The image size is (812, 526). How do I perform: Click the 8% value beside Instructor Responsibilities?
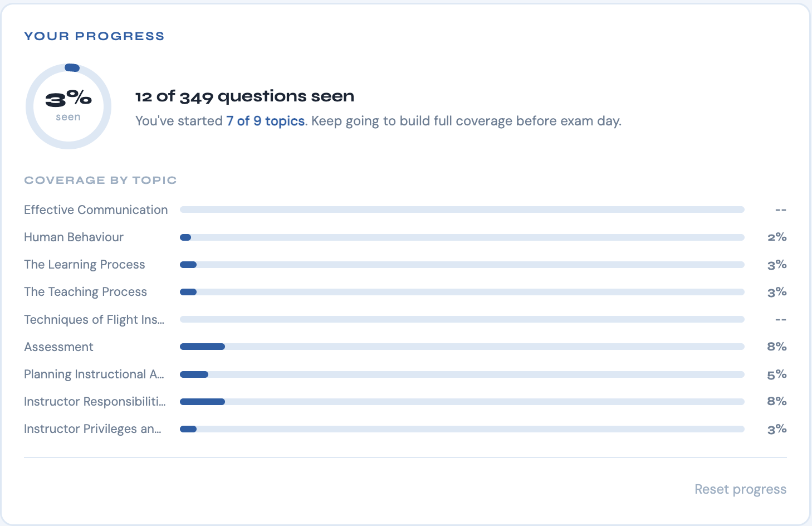(776, 401)
